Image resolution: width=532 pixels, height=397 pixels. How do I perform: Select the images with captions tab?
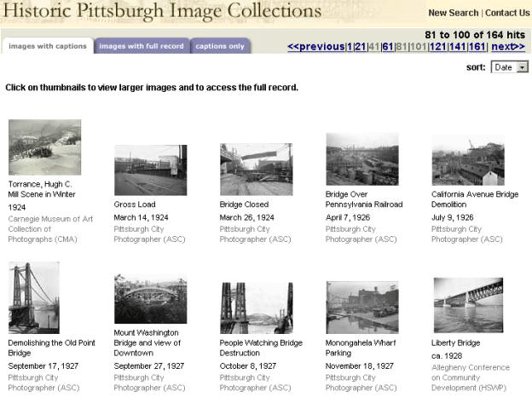point(48,46)
